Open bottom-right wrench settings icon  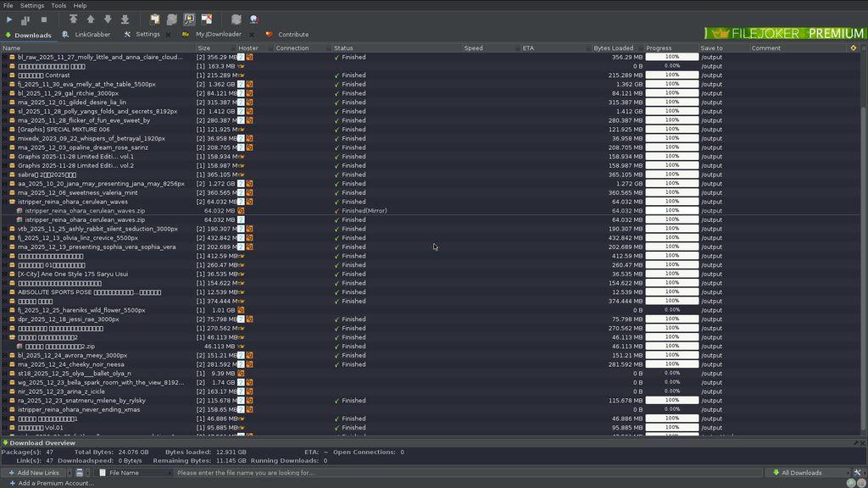pos(858,473)
